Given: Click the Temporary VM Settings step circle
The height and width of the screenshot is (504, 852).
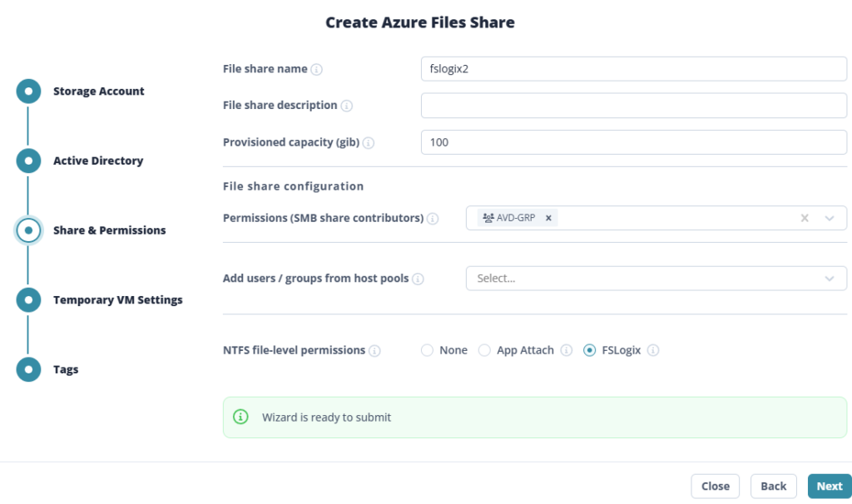Looking at the screenshot, I should tap(28, 299).
